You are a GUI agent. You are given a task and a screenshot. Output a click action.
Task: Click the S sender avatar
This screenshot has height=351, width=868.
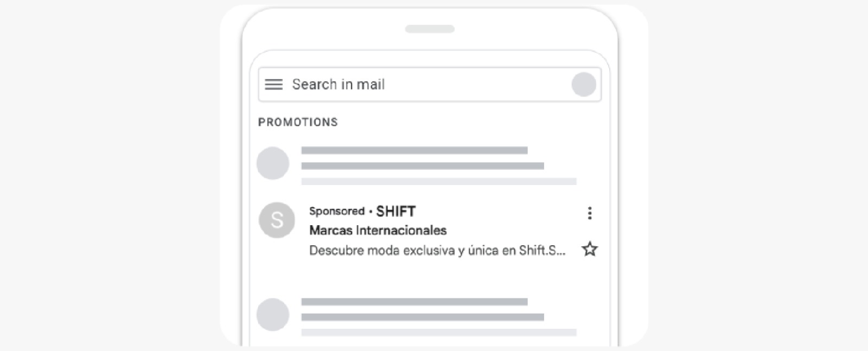[277, 220]
